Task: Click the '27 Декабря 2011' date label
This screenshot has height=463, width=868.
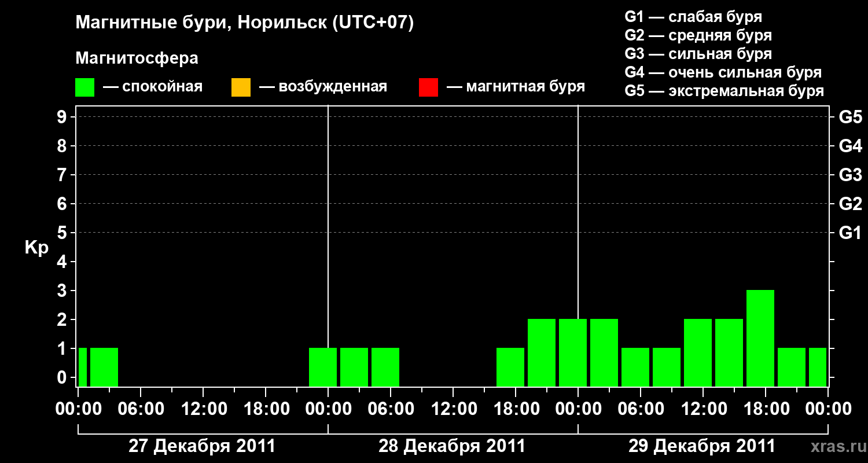Action: click(x=202, y=446)
